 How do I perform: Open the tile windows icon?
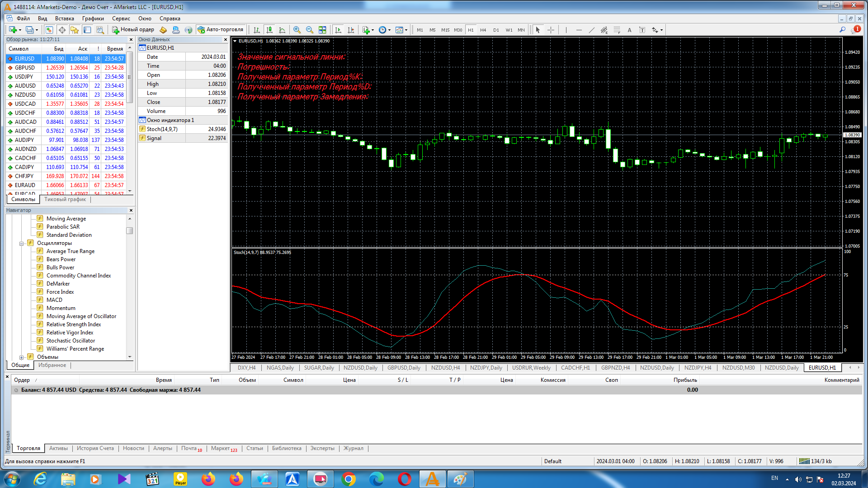[322, 30]
